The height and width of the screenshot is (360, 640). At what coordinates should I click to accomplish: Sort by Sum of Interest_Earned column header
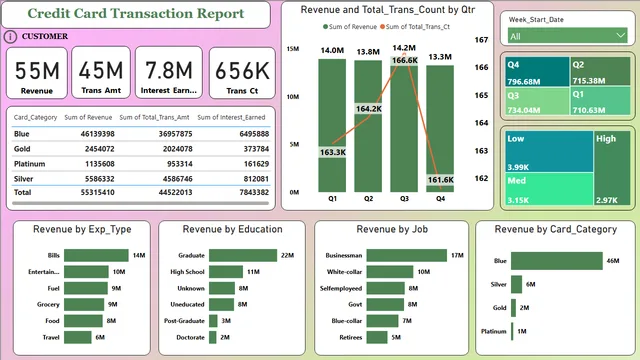click(231, 118)
